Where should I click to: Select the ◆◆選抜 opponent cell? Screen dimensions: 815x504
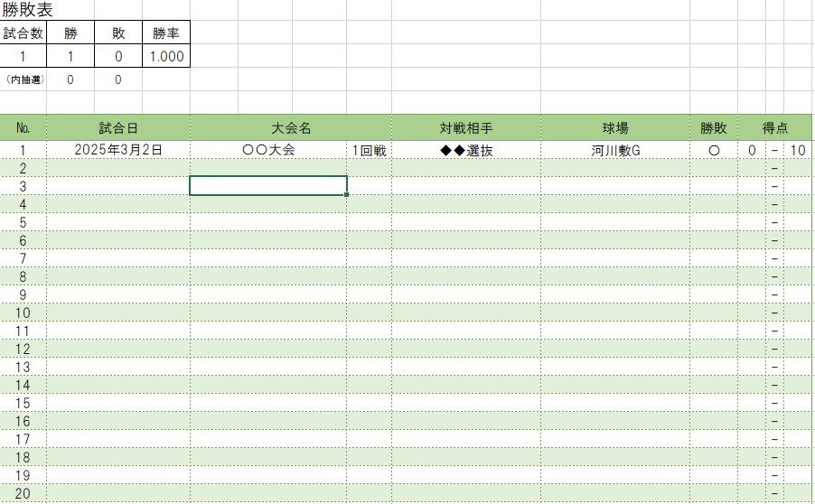pos(466,150)
